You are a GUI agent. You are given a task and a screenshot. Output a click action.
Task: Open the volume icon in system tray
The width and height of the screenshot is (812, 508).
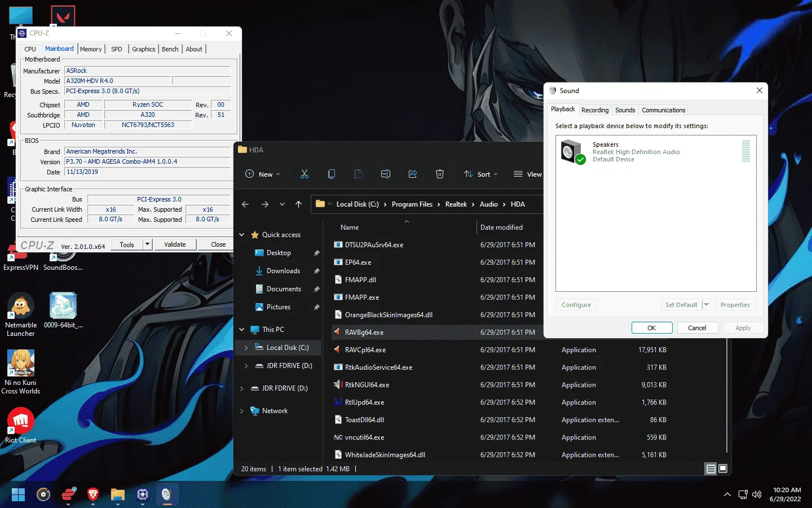point(757,494)
